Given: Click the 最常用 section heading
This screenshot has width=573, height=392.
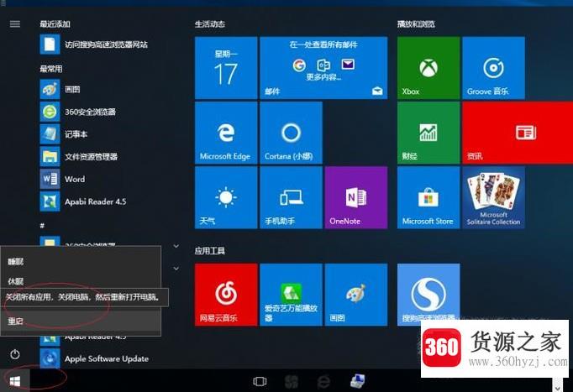Looking at the screenshot, I should point(50,69).
